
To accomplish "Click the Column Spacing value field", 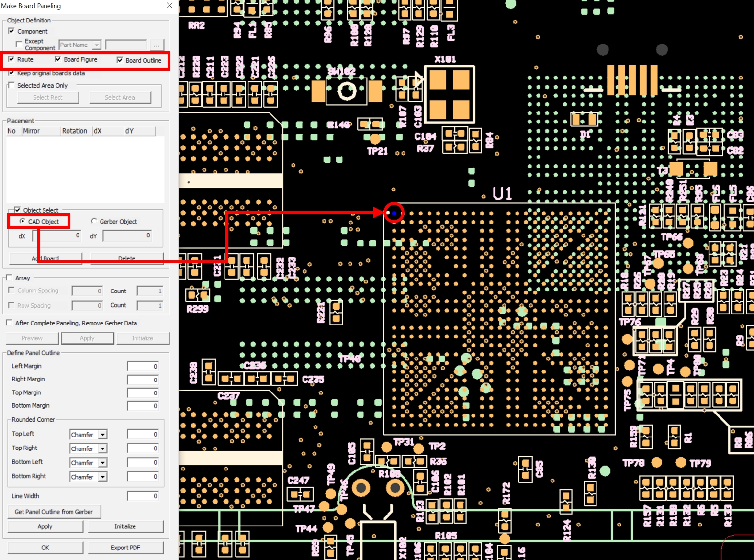I will pos(87,291).
